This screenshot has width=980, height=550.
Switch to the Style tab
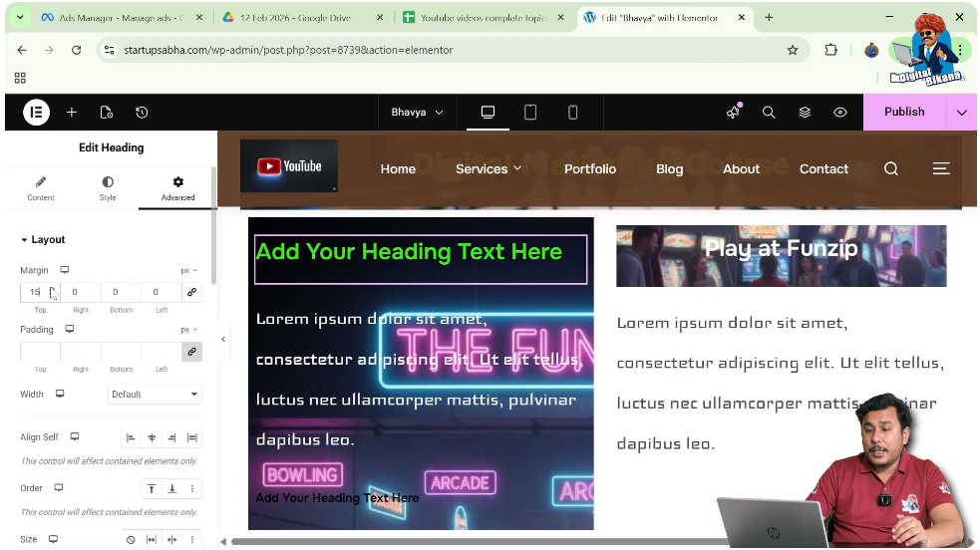(108, 188)
